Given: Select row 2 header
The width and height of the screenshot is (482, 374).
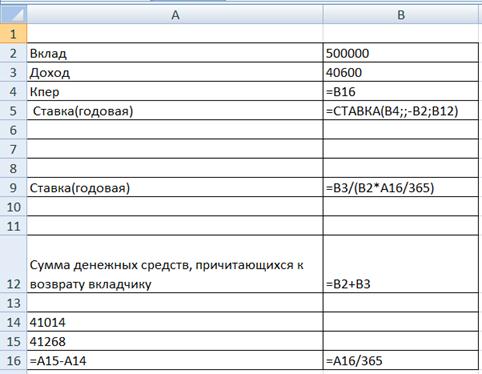Looking at the screenshot, I should pos(13,53).
